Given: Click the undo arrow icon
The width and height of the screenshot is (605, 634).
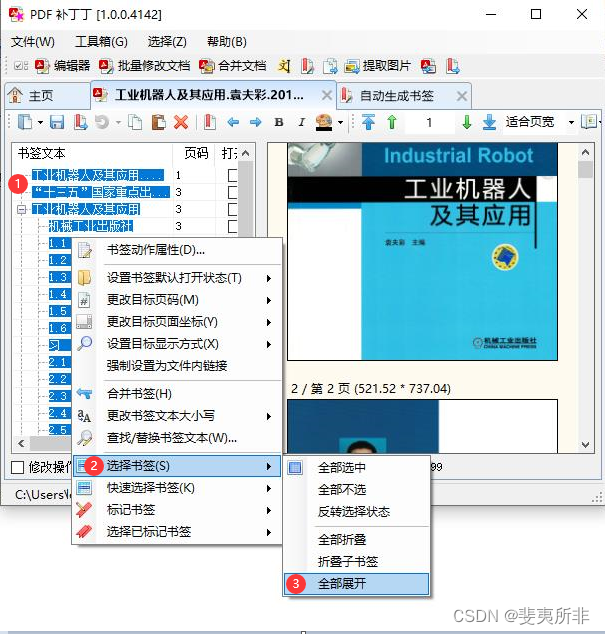Looking at the screenshot, I should (102, 122).
